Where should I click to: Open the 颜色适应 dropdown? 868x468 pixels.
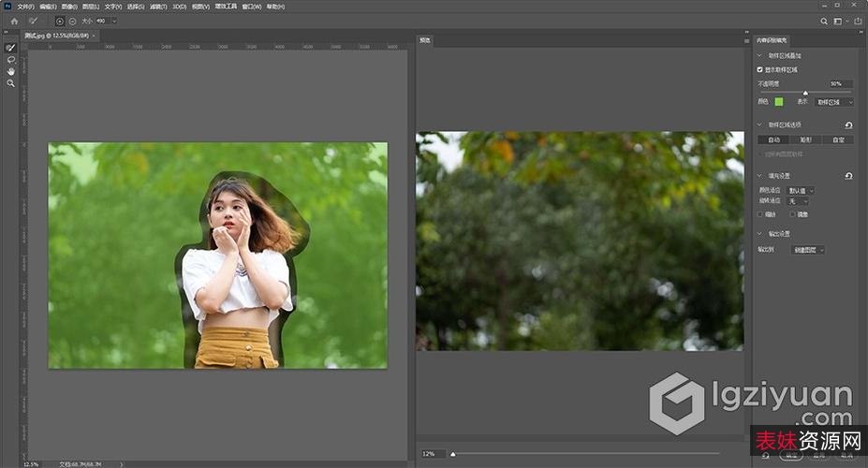click(x=801, y=190)
